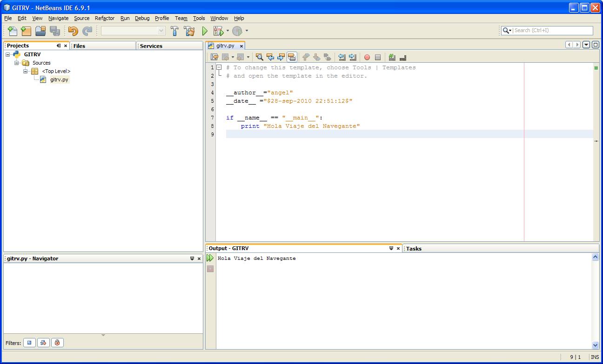Collapse the comment code fold at line 1
The image size is (603, 364).
(x=219, y=67)
